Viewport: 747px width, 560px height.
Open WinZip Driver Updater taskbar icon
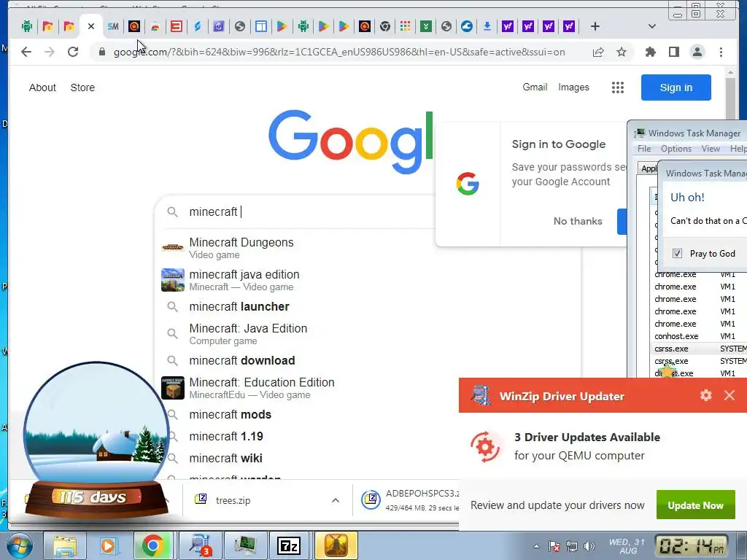click(200, 545)
